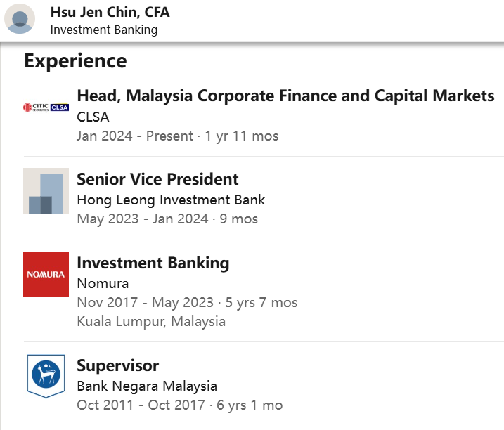Screen dimensions: 504x430
Task: Select the Senior Vice President position
Action: (x=157, y=178)
